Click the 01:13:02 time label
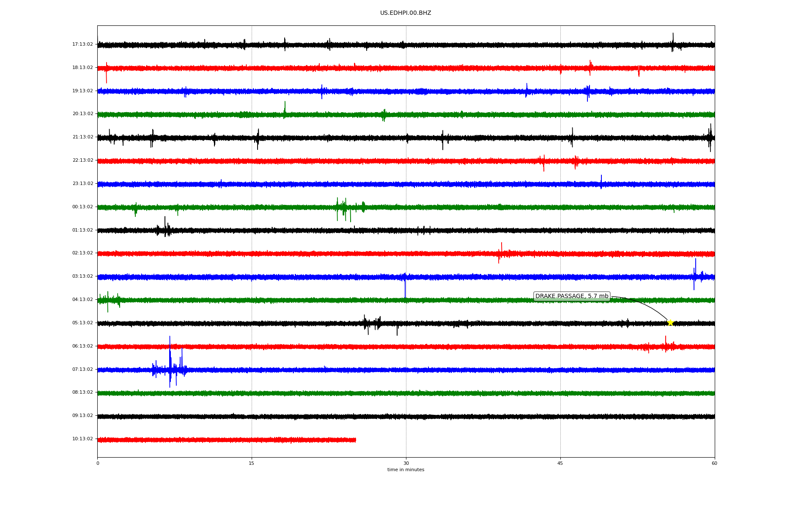Image resolution: width=812 pixels, height=508 pixels. [x=82, y=230]
